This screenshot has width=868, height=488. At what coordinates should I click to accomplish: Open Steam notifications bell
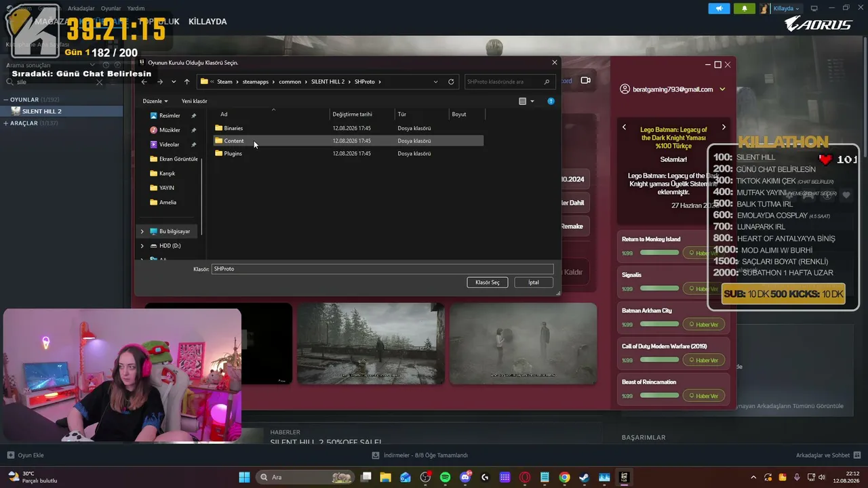coord(745,8)
